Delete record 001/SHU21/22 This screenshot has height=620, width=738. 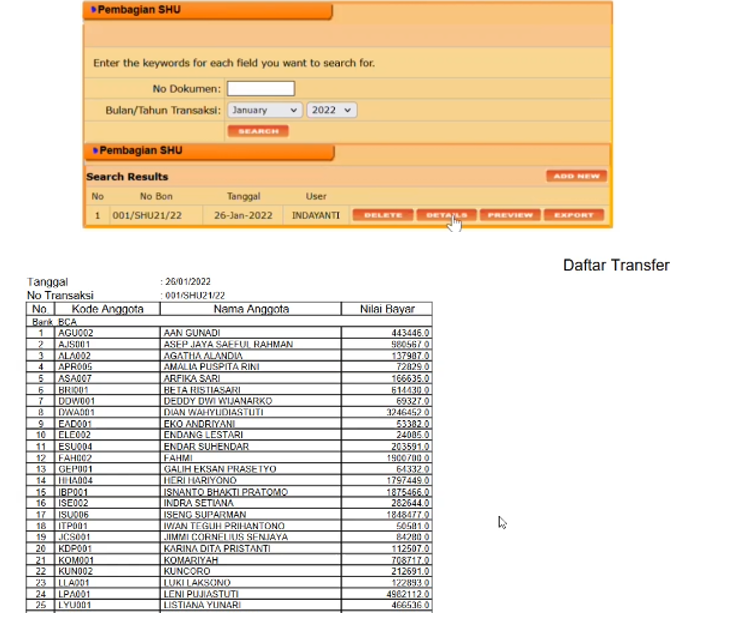[x=382, y=215]
